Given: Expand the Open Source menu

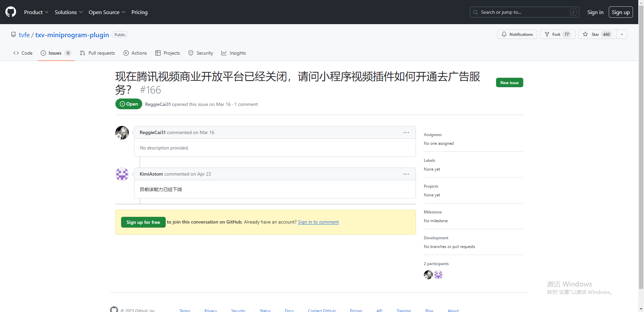Looking at the screenshot, I should pos(107,12).
